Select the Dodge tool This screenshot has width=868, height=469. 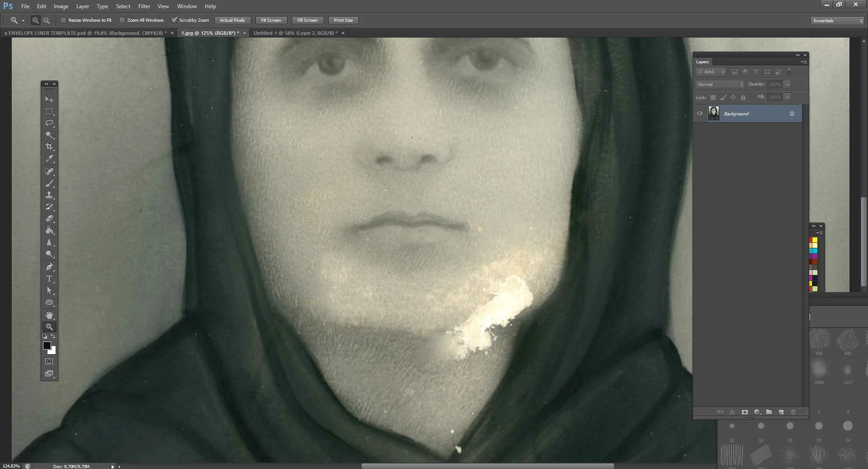click(x=49, y=254)
